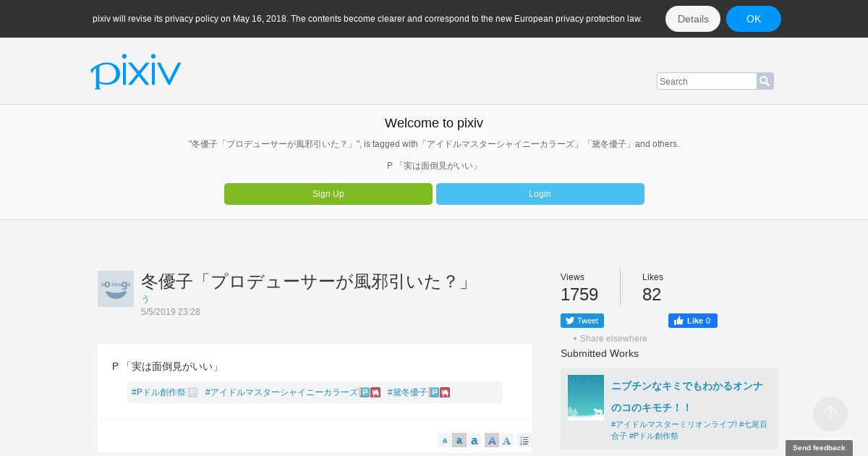Click the Welcome to pixiv heading
Screen dimensions: 868x456
pyautogui.click(x=434, y=123)
